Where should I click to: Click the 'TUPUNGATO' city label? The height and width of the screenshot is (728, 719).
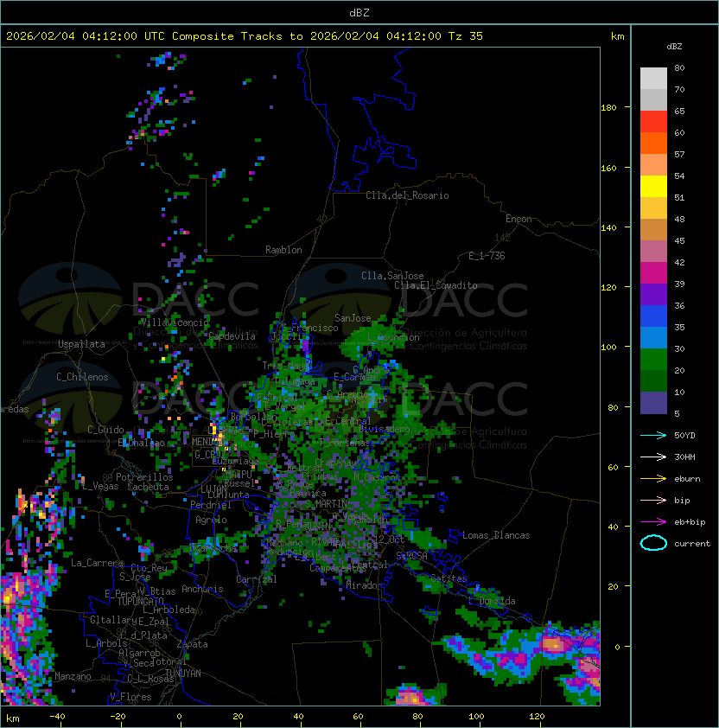pyautogui.click(x=140, y=602)
